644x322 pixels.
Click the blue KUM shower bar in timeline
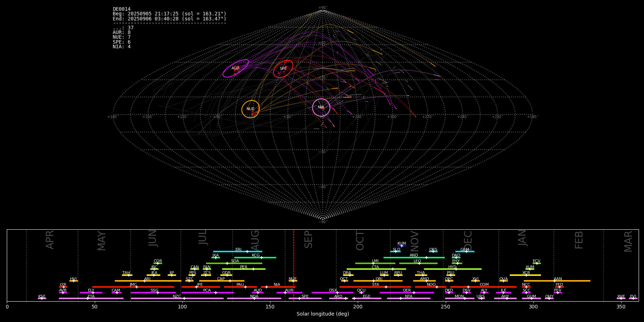(x=402, y=246)
